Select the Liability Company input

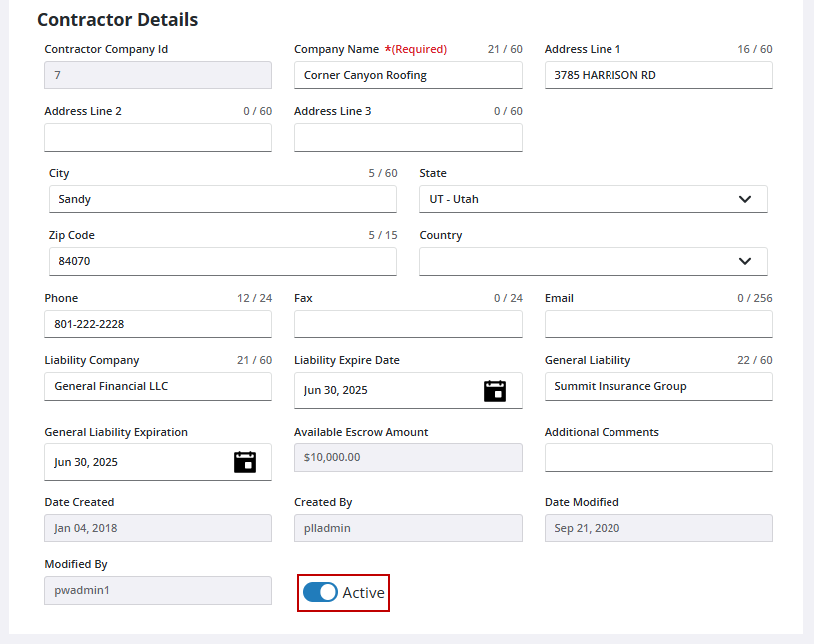pyautogui.click(x=158, y=386)
